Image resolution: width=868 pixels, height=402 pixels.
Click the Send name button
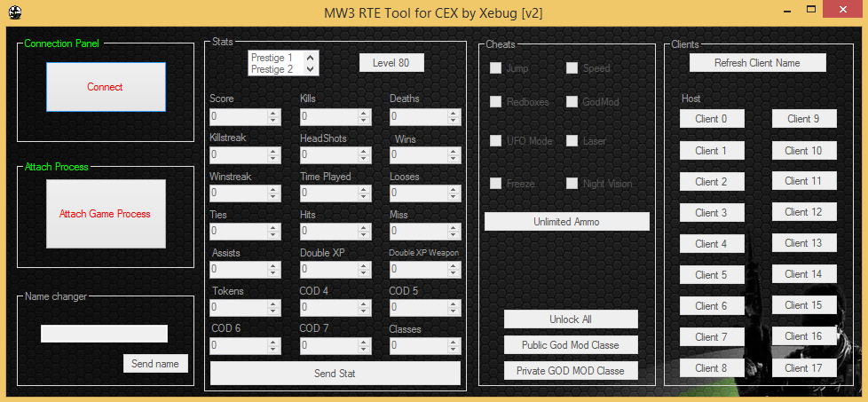click(155, 364)
